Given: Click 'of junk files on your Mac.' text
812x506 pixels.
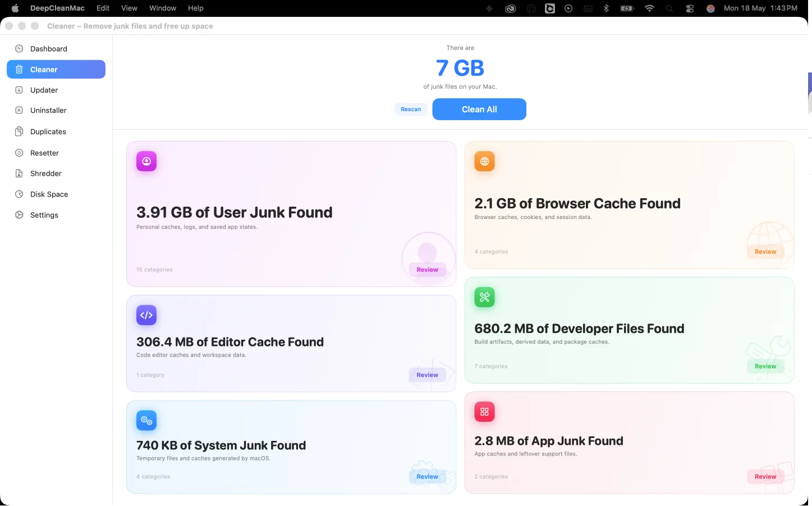Looking at the screenshot, I should pyautogui.click(x=460, y=86).
